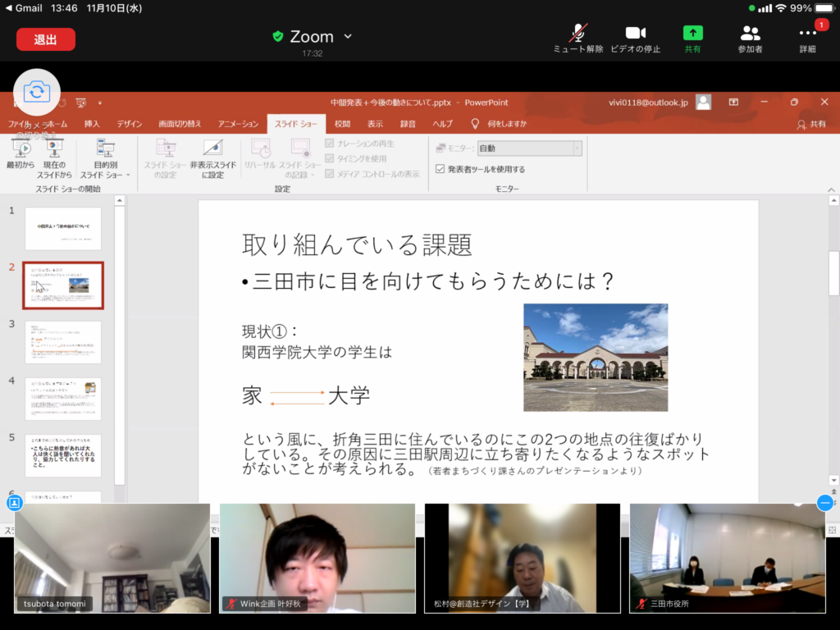Toggle タイミングを使用 checkbox
Image resolution: width=840 pixels, height=630 pixels.
pos(330,158)
